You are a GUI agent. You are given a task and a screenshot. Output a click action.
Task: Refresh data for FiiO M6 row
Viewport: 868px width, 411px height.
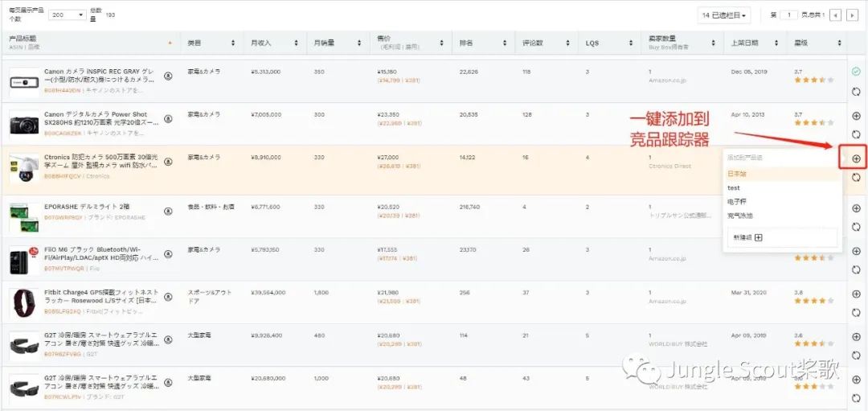click(856, 269)
